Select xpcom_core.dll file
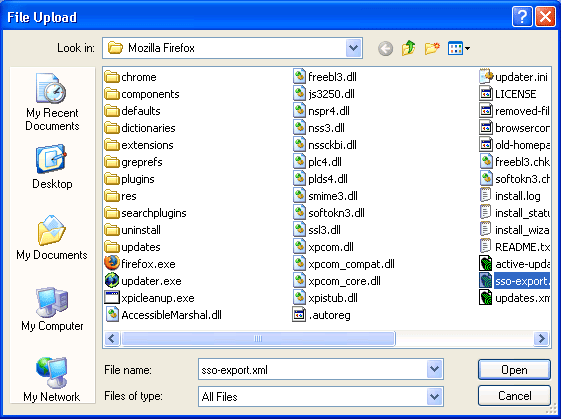Screen dimensions: 561x420 [x=337, y=281]
